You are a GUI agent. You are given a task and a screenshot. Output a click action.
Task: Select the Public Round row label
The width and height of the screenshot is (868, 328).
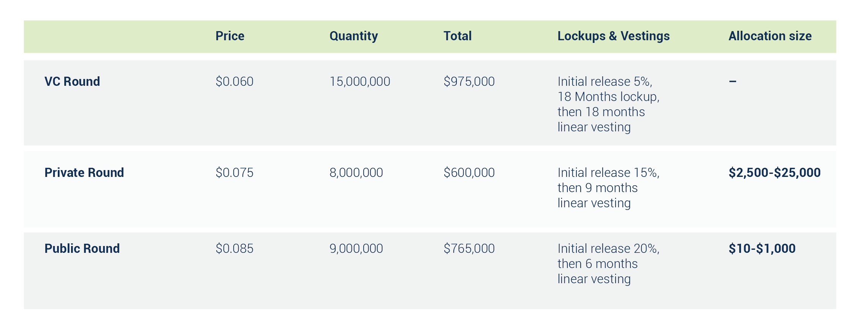82,249
